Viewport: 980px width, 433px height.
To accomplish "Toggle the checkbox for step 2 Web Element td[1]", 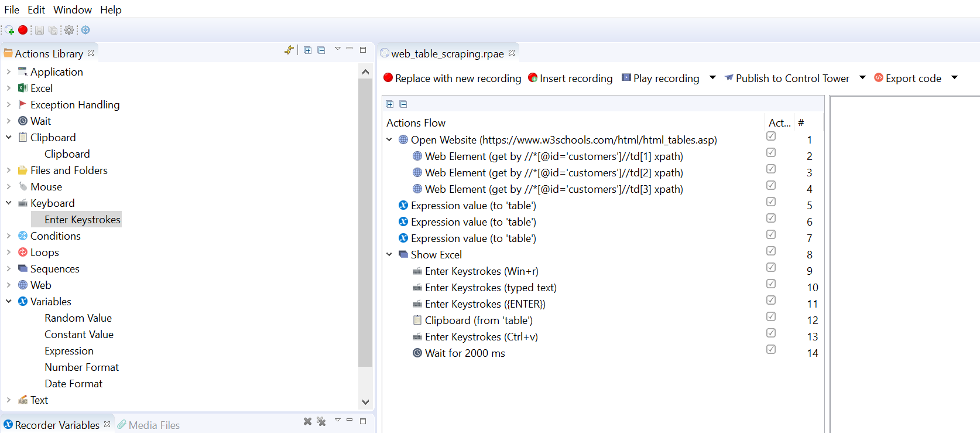I will tap(771, 152).
